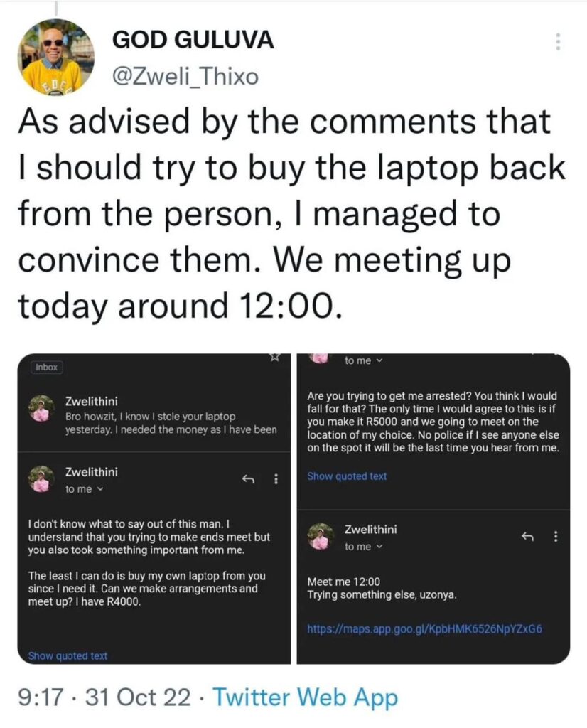The image size is (587, 728).
Task: Click the GOD GULUVA display name
Action: click(x=193, y=40)
